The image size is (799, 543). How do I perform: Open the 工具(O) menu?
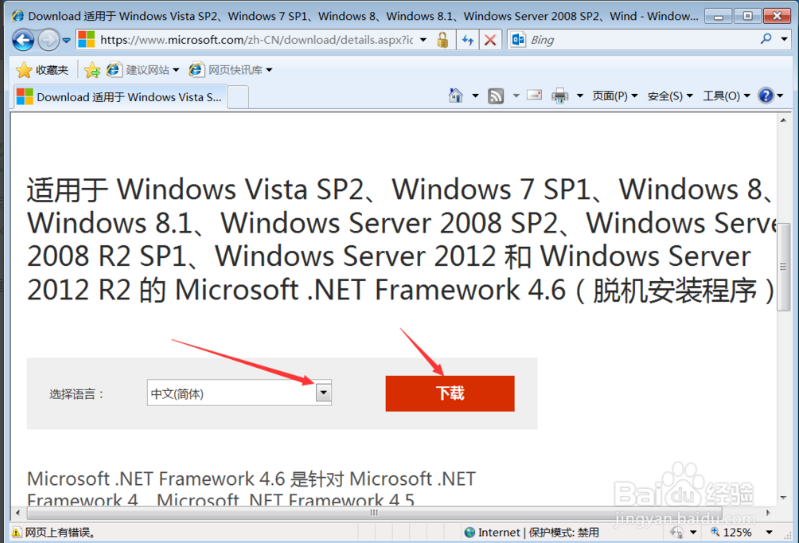[726, 96]
